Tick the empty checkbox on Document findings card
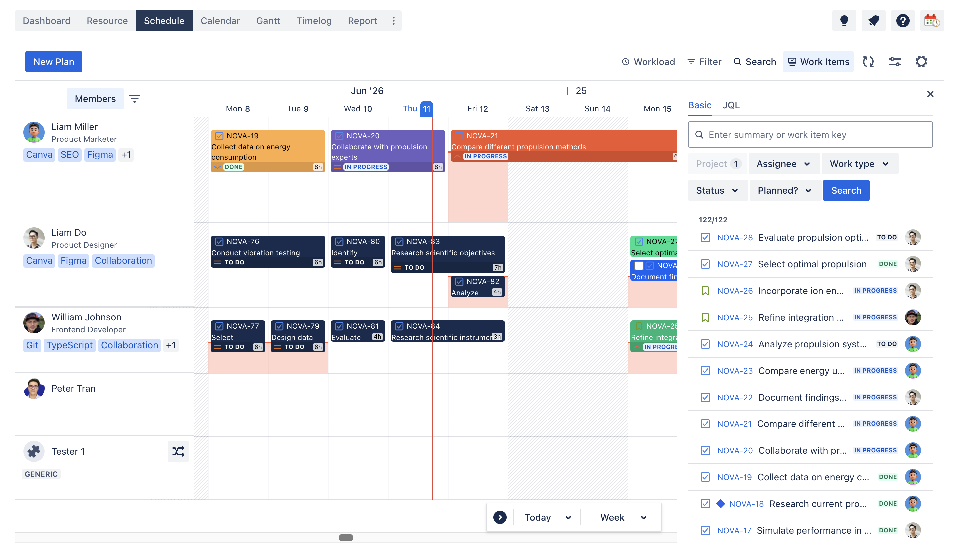Viewport: 959px width, 560px height. pyautogui.click(x=639, y=266)
